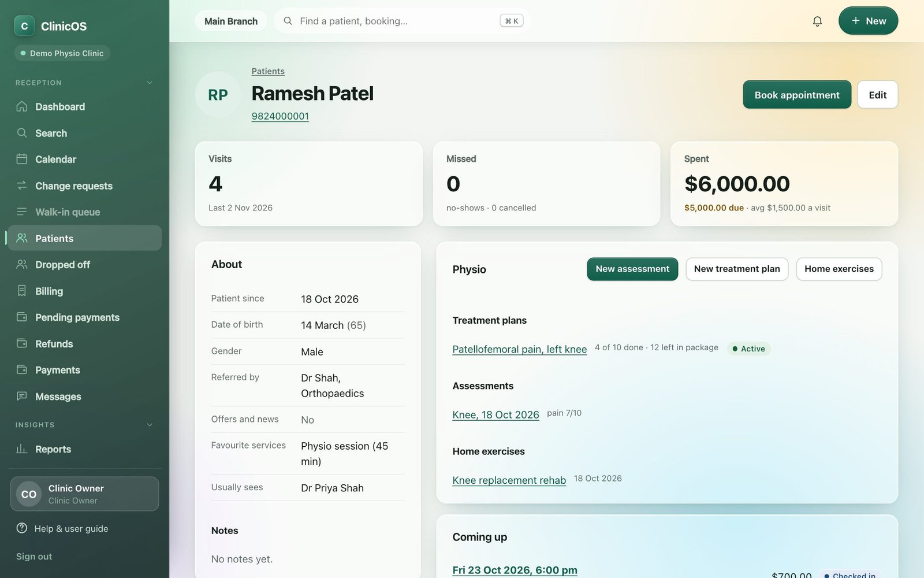Open Billing from the sidebar menu
The image size is (924, 578).
pyautogui.click(x=84, y=291)
